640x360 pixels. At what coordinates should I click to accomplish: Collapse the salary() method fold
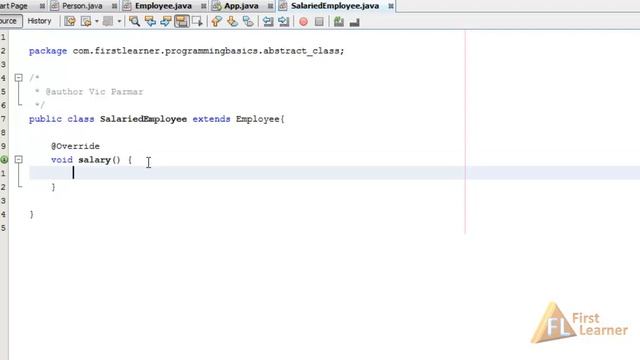[x=18, y=159]
